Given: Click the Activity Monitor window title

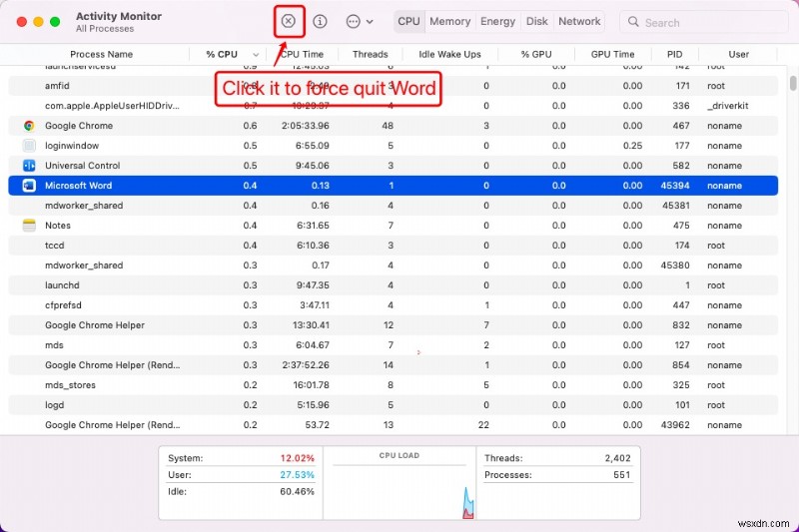Looking at the screenshot, I should click(119, 16).
